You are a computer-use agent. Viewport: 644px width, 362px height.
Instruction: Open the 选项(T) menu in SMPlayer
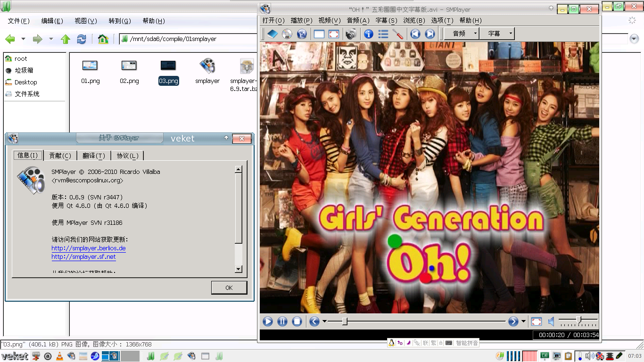pyautogui.click(x=442, y=20)
